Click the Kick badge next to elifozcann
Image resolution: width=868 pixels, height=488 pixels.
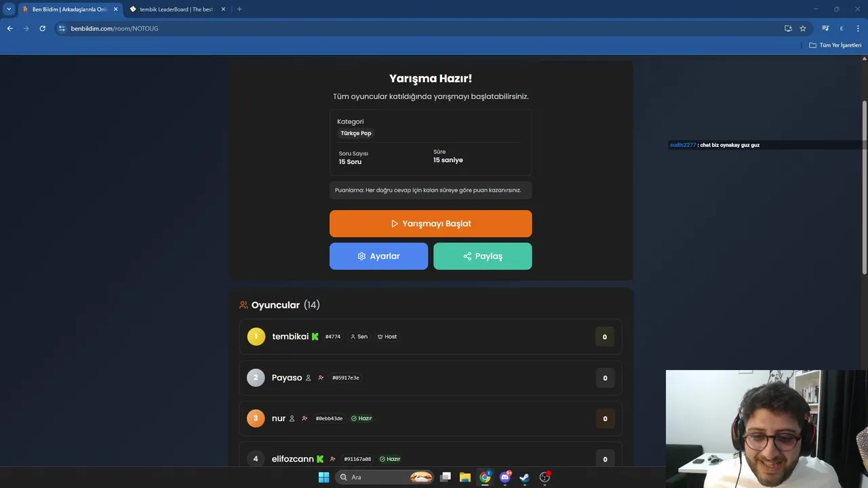[x=320, y=459]
